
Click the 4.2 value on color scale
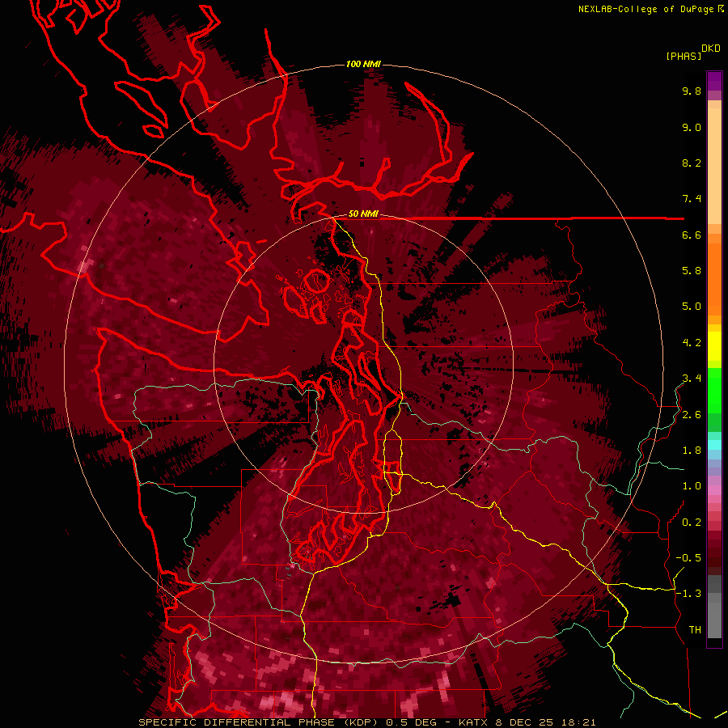tap(692, 343)
